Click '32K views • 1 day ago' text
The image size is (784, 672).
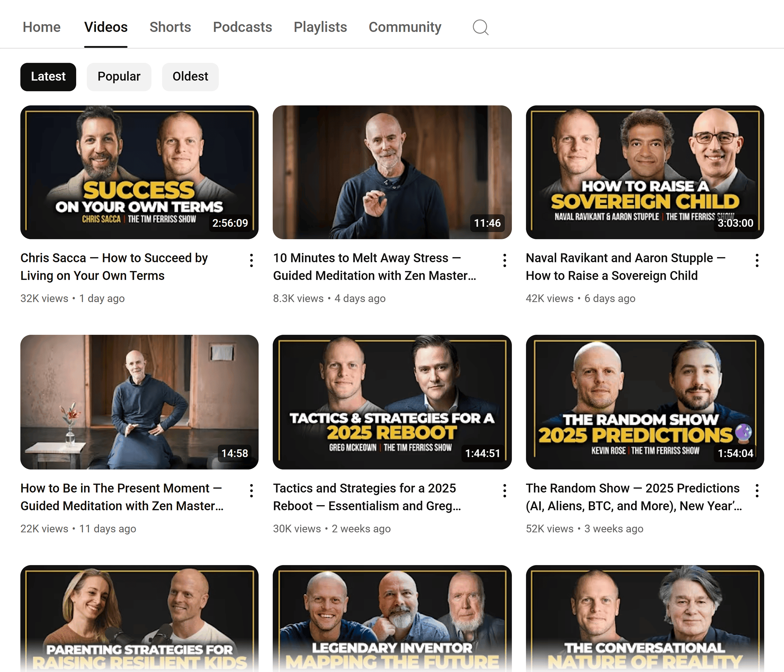tap(73, 298)
